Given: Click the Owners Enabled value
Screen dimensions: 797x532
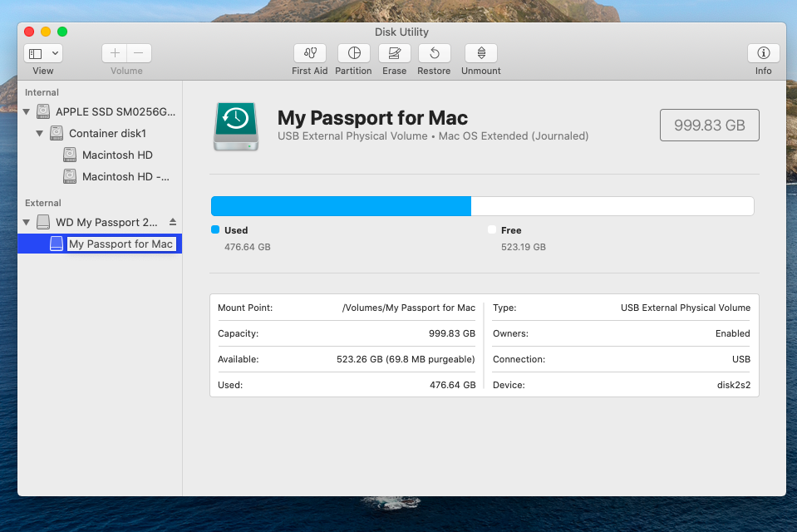Looking at the screenshot, I should coord(732,333).
